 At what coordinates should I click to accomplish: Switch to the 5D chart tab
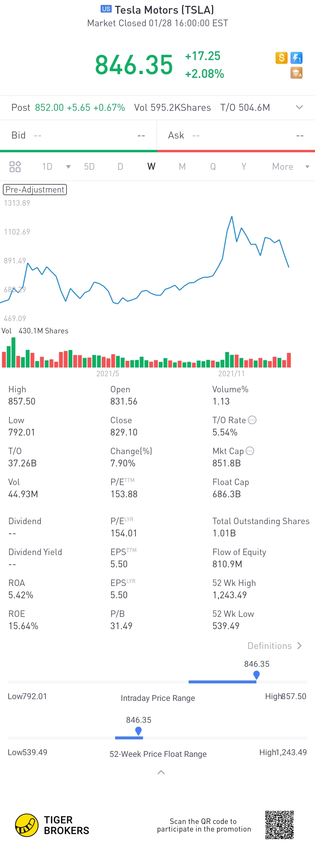click(89, 167)
